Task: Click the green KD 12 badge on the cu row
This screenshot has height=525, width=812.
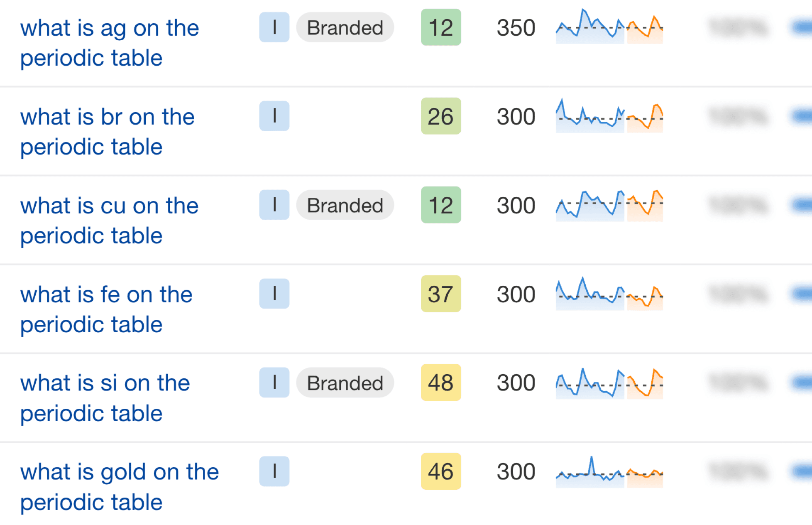Action: coord(441,205)
